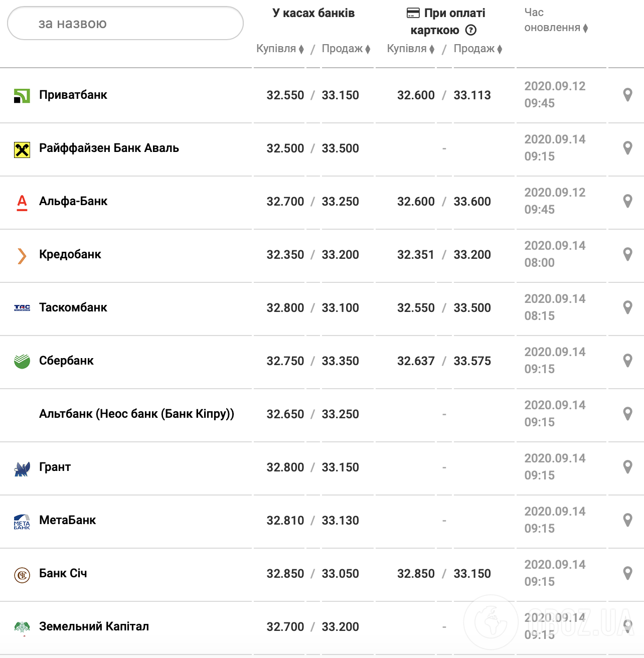The image size is (644, 658).
Task: Click Приватбанк card sell rate 33.113
Action: (x=472, y=95)
